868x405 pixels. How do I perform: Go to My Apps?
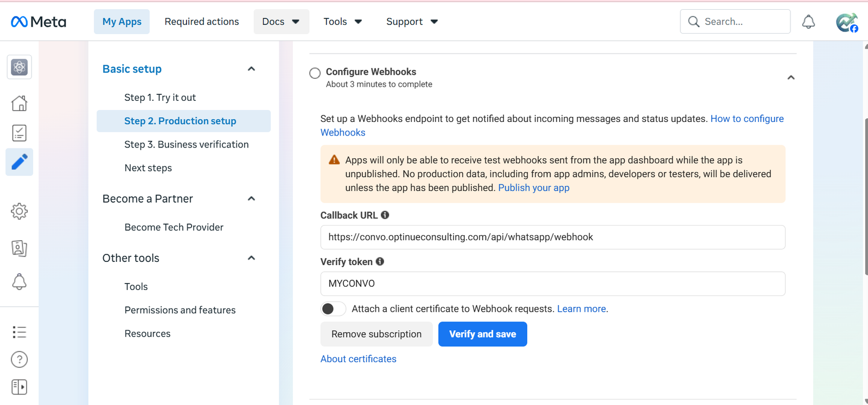click(122, 22)
